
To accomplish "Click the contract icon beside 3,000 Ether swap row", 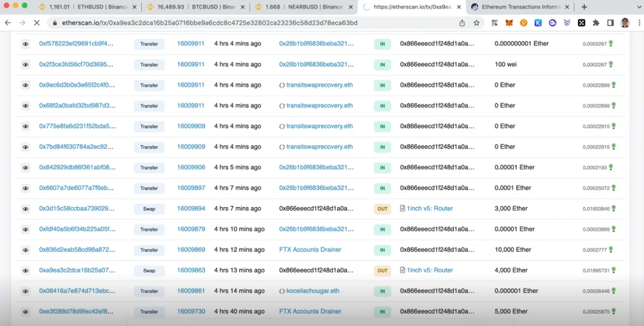I will [x=402, y=208].
